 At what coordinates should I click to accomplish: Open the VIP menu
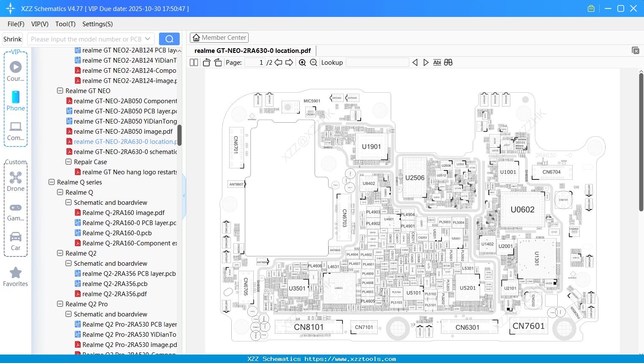coord(39,24)
